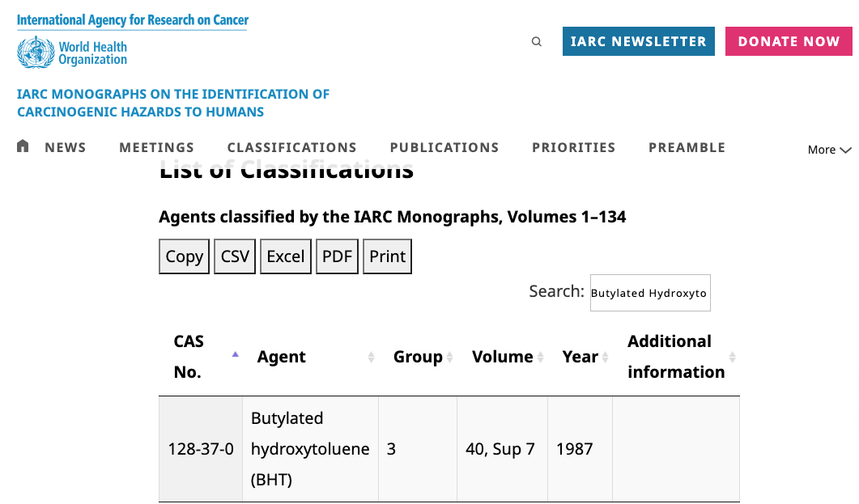Click the DONATE NOW button
859x504 pixels.
pos(789,41)
